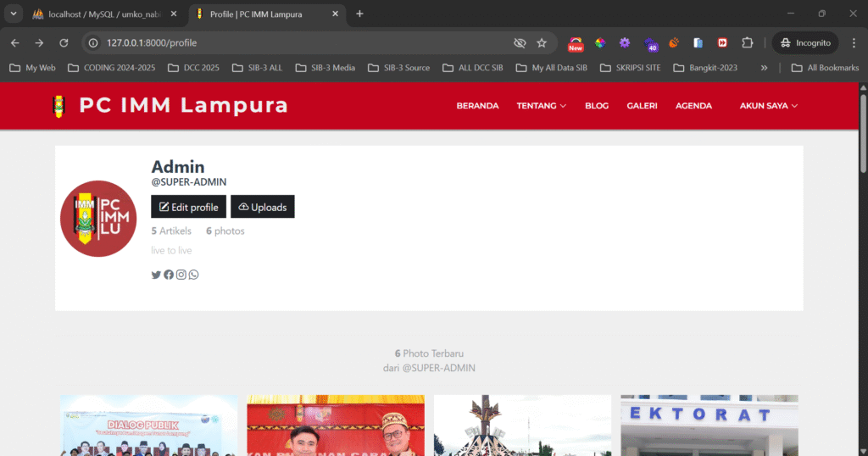The height and width of the screenshot is (456, 868).
Task: Open the WhatsApp social icon
Action: pyautogui.click(x=193, y=275)
